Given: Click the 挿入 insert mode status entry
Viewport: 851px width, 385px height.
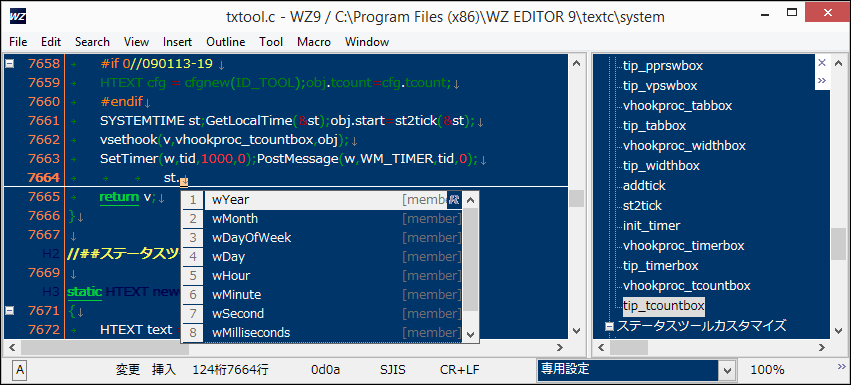Looking at the screenshot, I should pyautogui.click(x=163, y=370).
